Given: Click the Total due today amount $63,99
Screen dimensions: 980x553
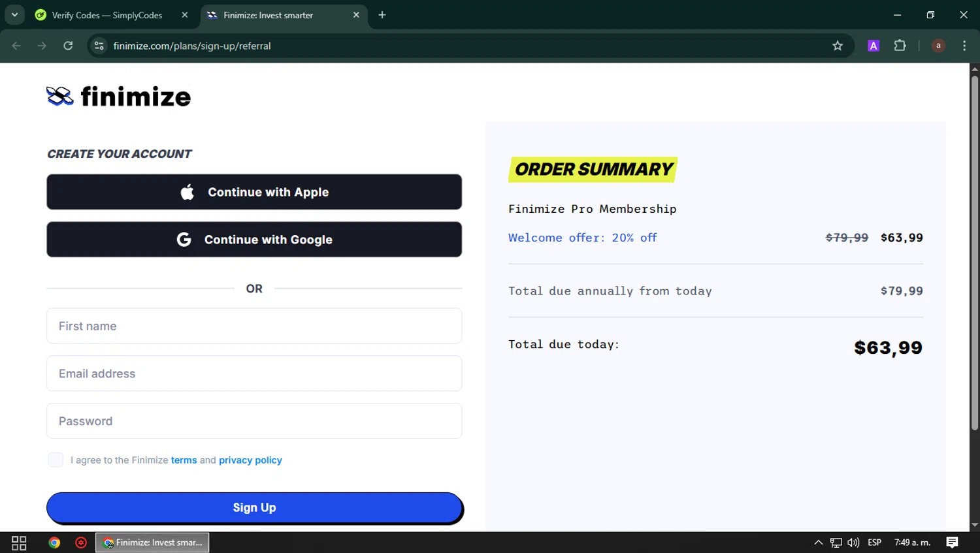Looking at the screenshot, I should tap(889, 347).
